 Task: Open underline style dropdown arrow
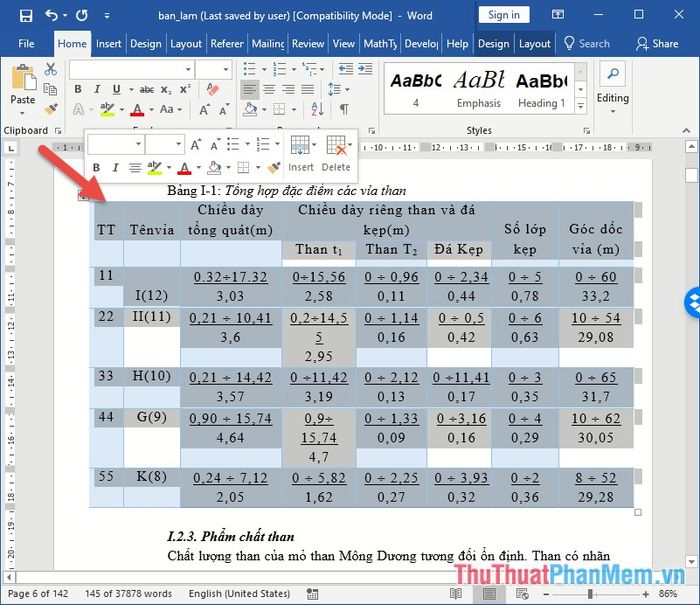tap(131, 89)
